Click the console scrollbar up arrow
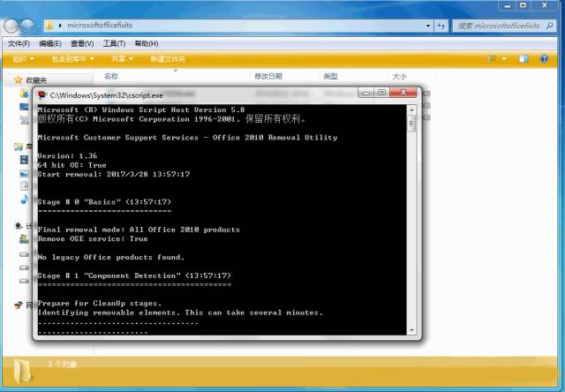This screenshot has height=392, width=565. coord(411,109)
